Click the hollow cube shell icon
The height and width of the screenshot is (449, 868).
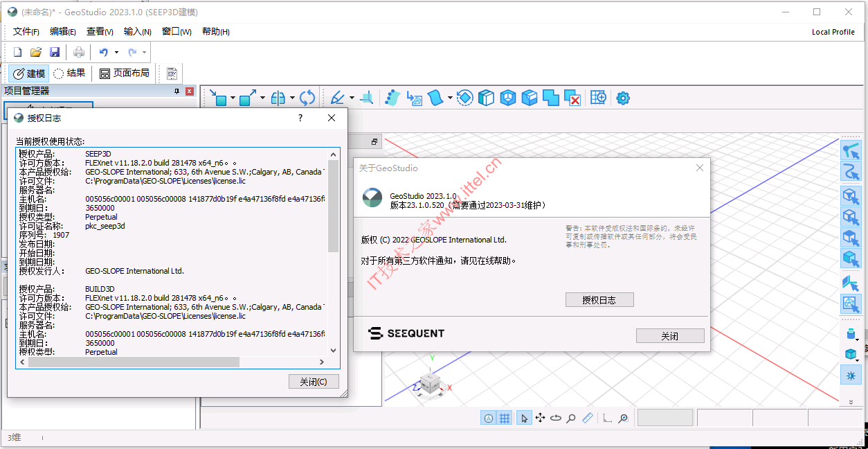point(508,98)
